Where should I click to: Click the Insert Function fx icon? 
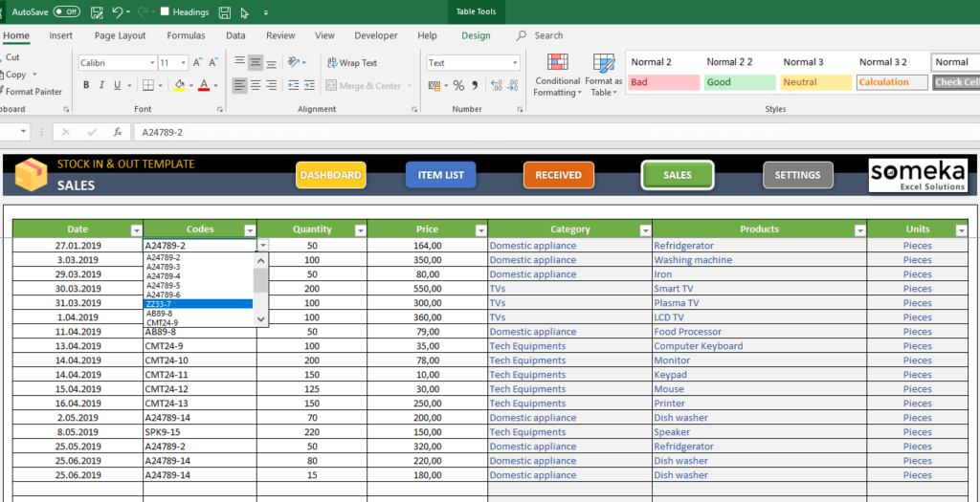117,132
